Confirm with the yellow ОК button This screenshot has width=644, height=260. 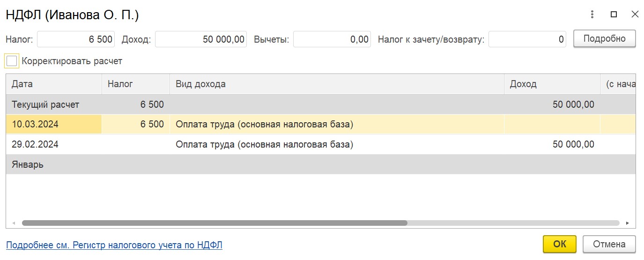tap(560, 244)
